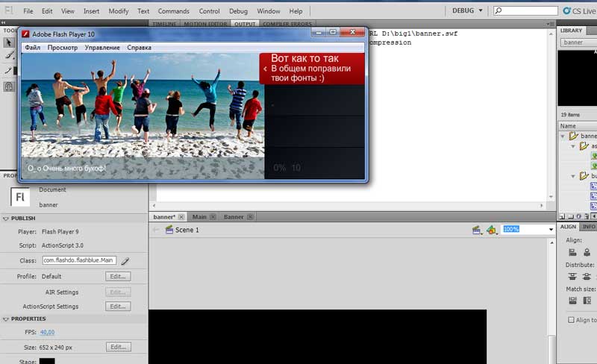Click the Match height icon
The width and height of the screenshot is (597, 364).
click(587, 301)
